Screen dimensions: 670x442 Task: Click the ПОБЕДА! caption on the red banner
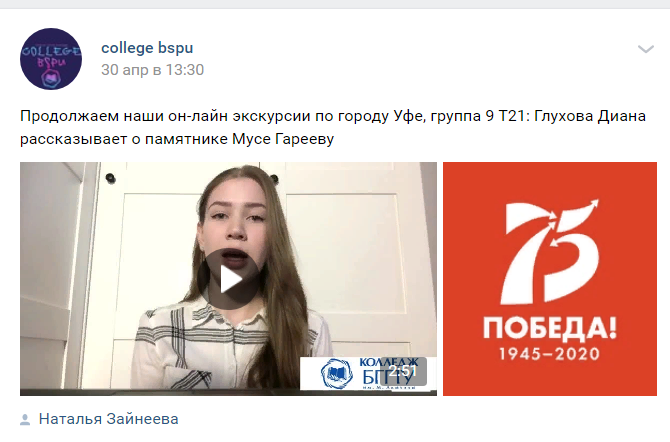point(550,329)
